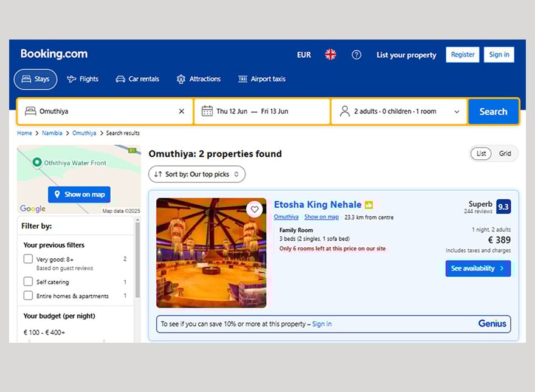This screenshot has height=392, width=535.
Task: Click 'Only 6 rooms left' notice
Action: point(333,249)
